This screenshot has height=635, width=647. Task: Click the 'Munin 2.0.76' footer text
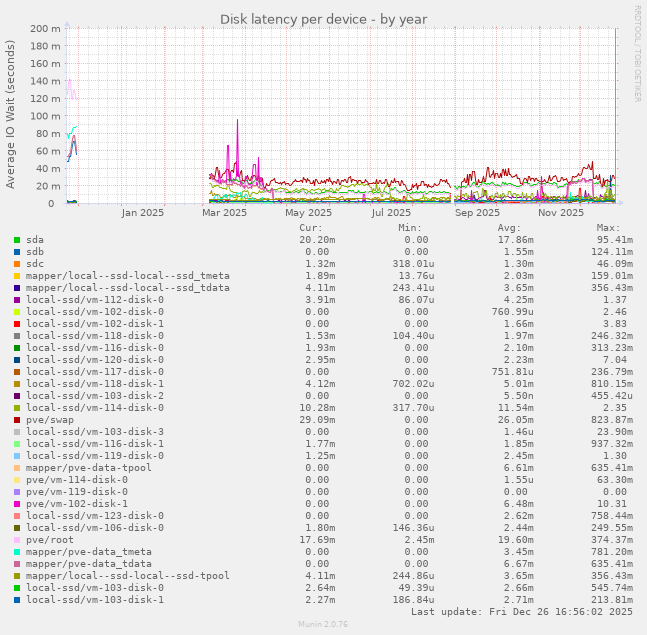click(323, 624)
